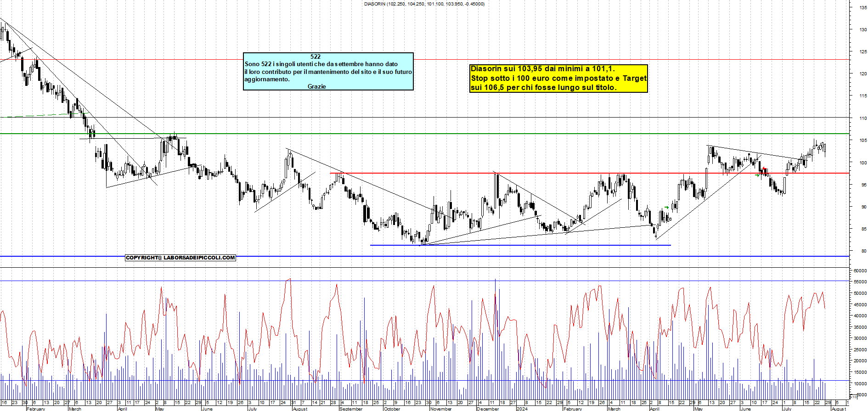Click the 135 price axis label
The height and width of the screenshot is (411, 868).
[863, 7]
